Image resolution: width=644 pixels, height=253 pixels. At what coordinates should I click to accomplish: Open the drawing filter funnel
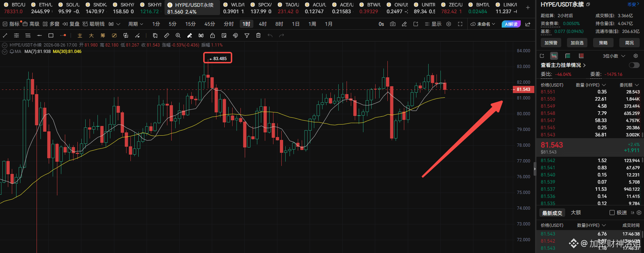point(247,35)
